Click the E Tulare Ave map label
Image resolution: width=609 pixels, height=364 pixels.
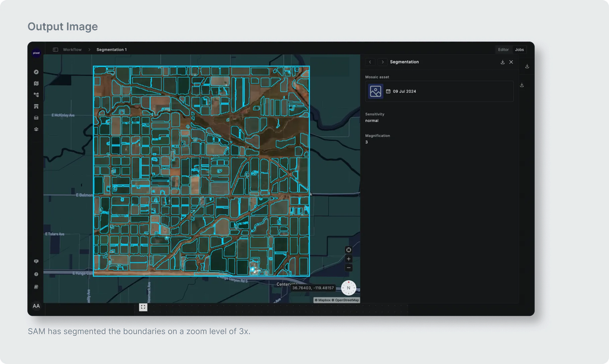tap(55, 234)
